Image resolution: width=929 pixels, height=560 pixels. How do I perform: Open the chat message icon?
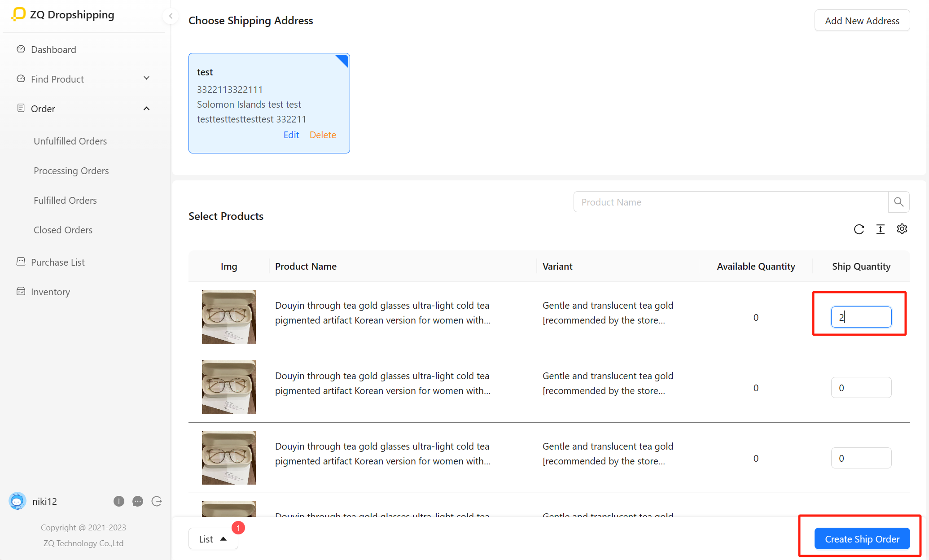(138, 501)
